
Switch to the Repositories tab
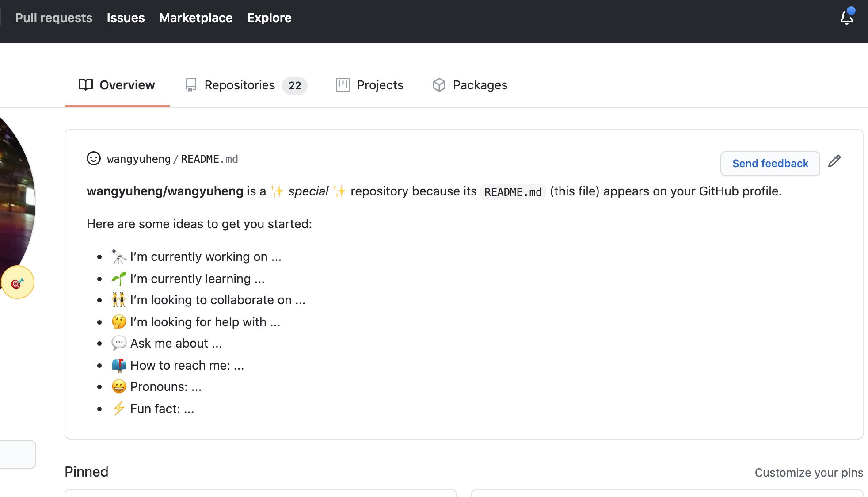(x=240, y=85)
